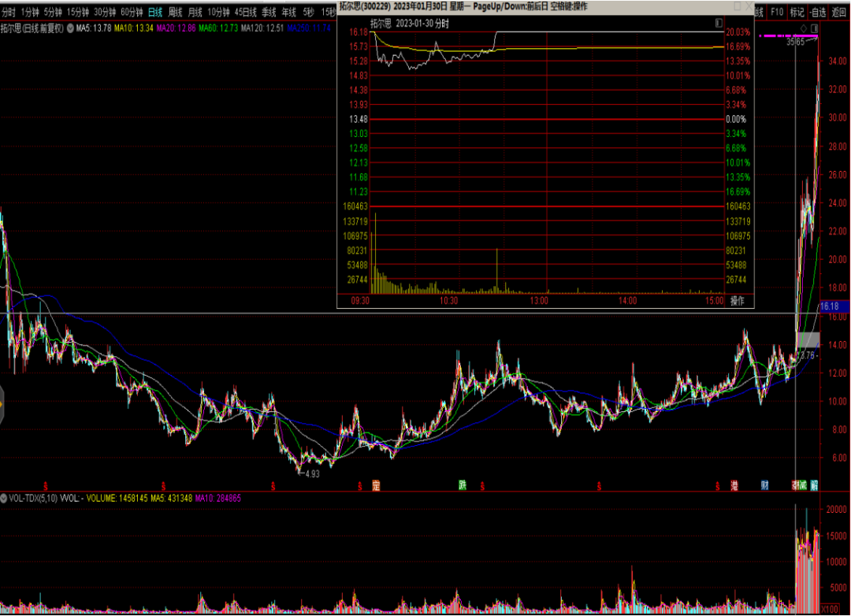851x616 pixels.
Task: Click the 港 event marker icon
Action: [x=734, y=484]
